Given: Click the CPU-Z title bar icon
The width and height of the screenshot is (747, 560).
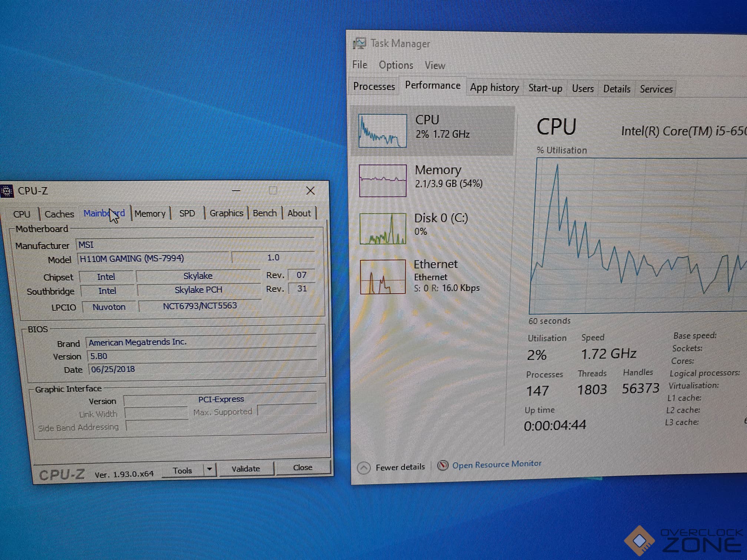Looking at the screenshot, I should click(7, 191).
